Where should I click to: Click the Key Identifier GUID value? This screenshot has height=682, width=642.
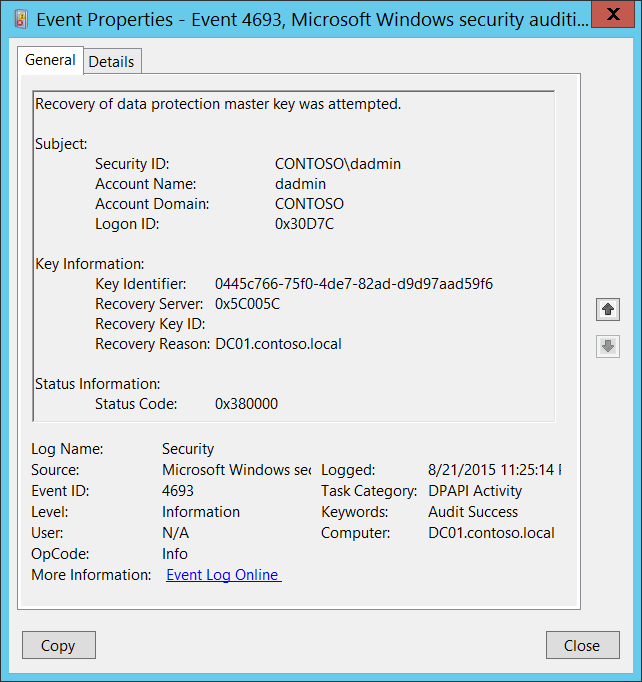[353, 284]
